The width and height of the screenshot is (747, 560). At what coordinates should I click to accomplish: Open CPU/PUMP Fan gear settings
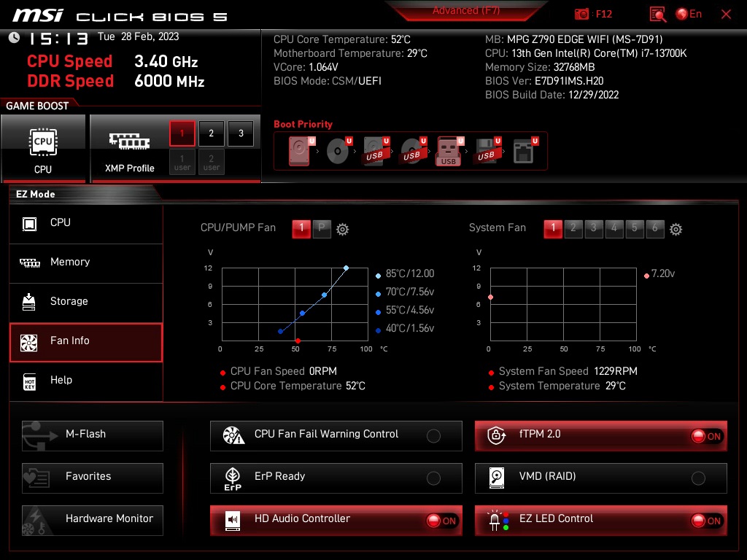point(343,230)
